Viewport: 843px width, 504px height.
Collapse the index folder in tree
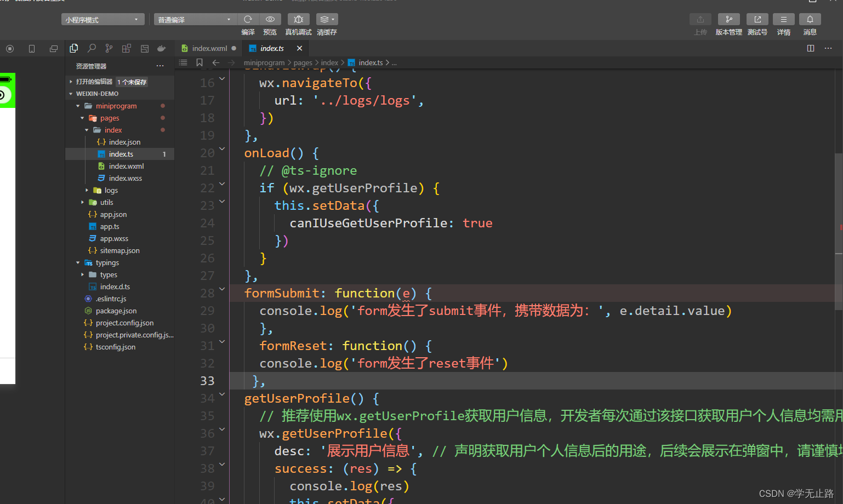point(87,130)
